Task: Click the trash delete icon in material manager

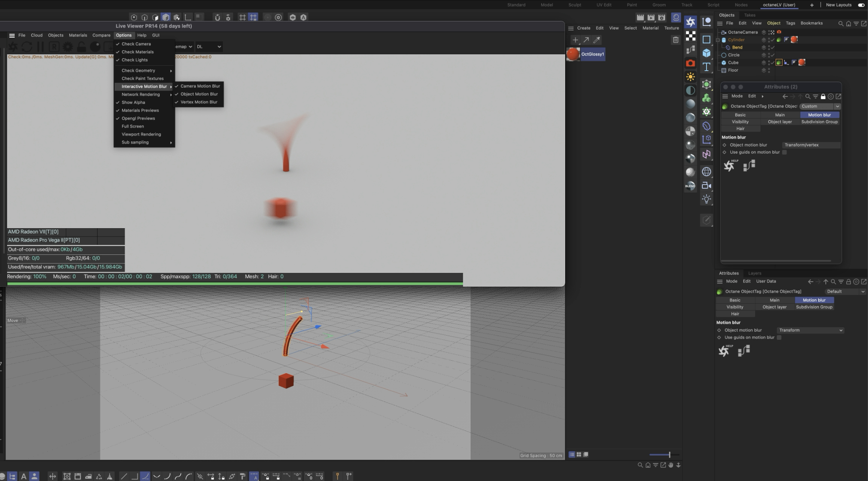Action: click(676, 40)
